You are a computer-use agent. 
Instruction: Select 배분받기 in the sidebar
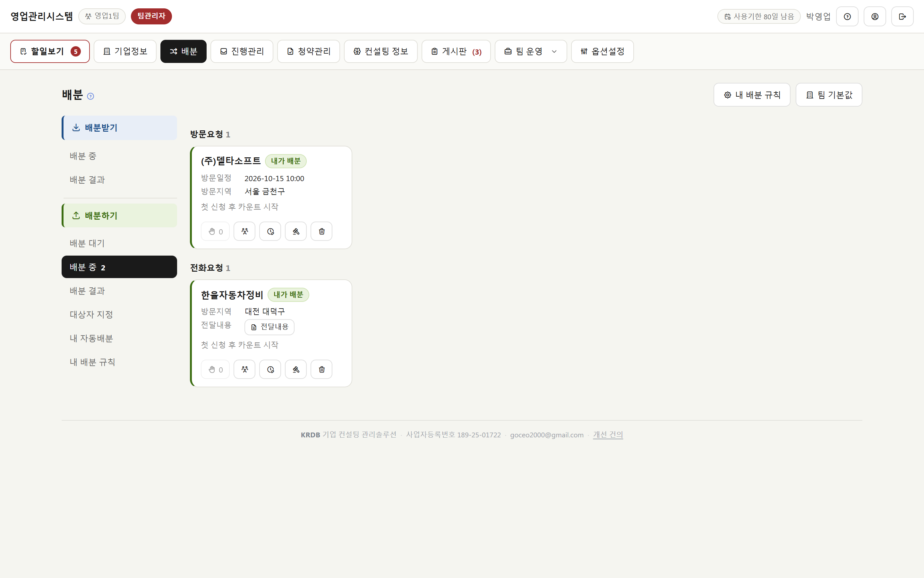click(x=119, y=128)
